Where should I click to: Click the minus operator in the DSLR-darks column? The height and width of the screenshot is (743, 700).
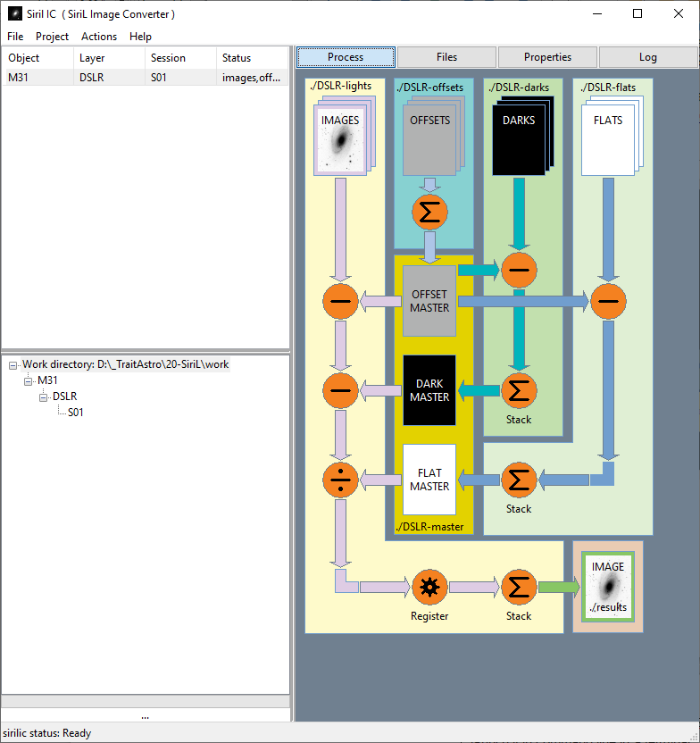[519, 270]
